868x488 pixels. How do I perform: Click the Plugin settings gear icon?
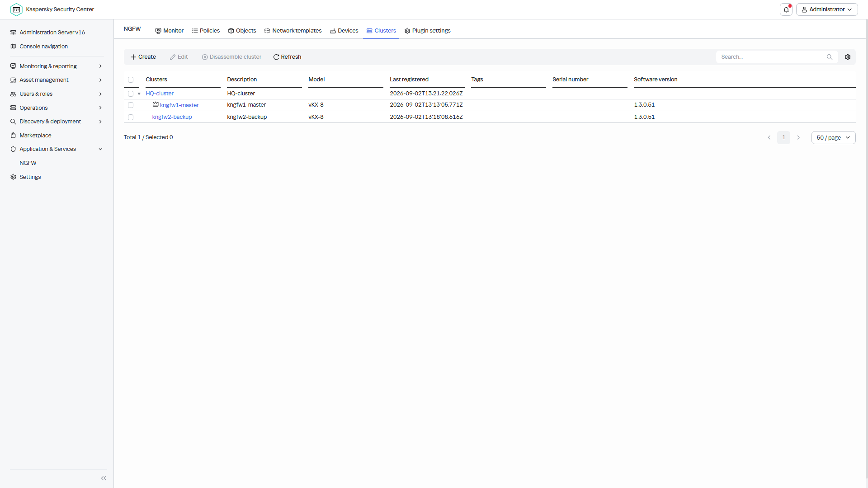pos(407,31)
